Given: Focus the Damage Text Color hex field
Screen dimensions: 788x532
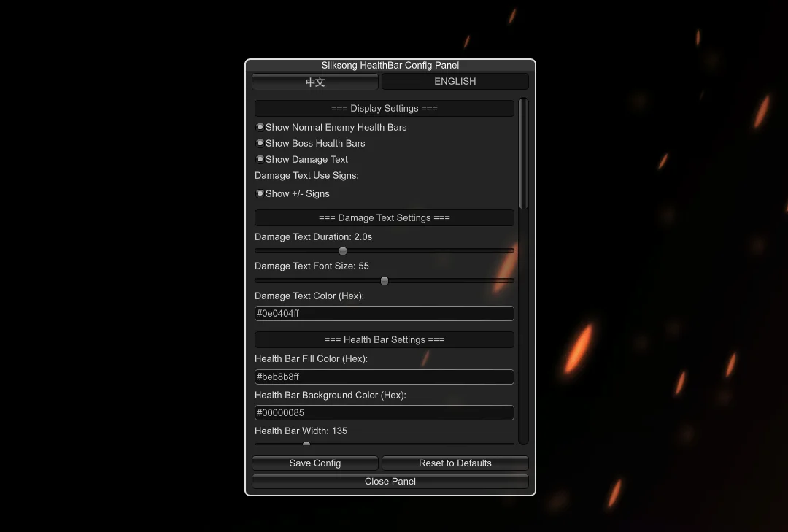Looking at the screenshot, I should click(385, 313).
